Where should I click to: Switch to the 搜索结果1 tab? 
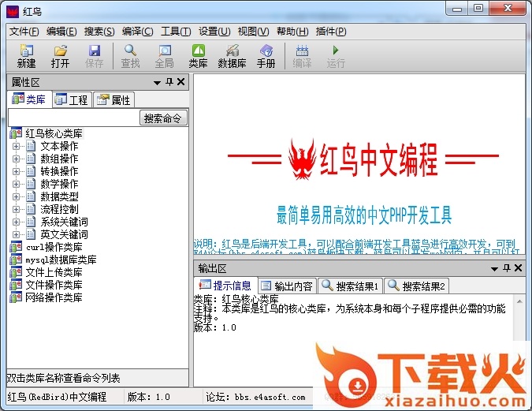point(351,286)
